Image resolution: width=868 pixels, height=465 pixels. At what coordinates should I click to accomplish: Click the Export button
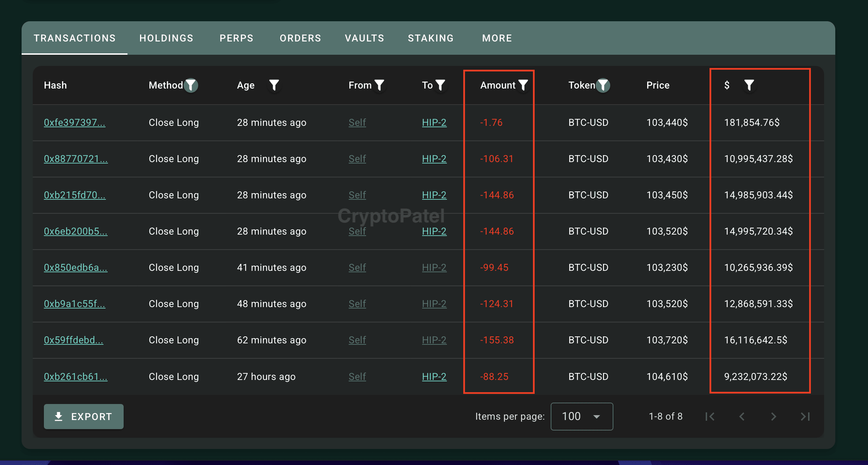[84, 416]
